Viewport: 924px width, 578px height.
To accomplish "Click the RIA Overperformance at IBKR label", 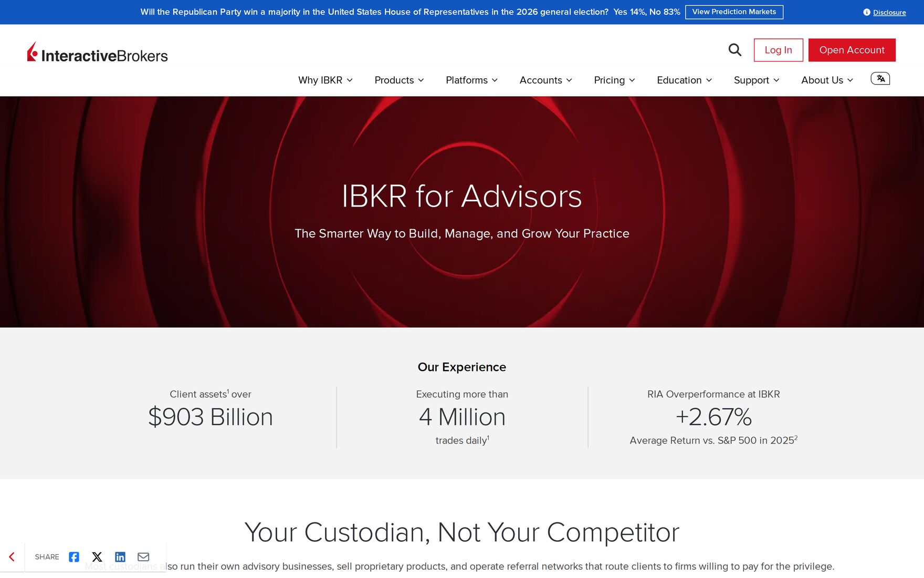I will pos(713,394).
